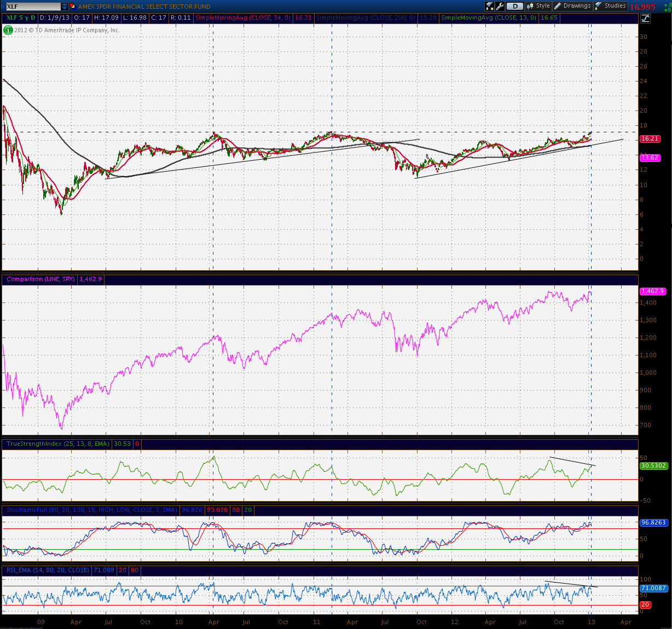Click the 96.826 StochasticFull value

tap(192, 510)
